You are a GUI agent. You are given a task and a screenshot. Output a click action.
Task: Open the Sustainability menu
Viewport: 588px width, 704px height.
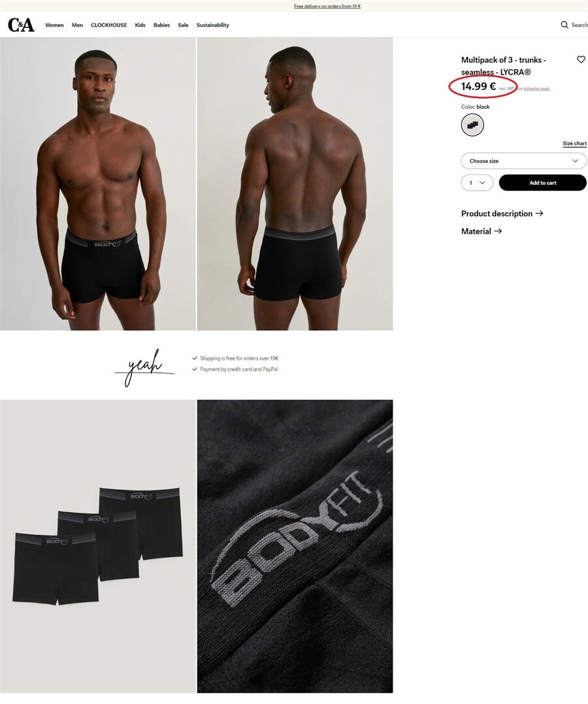pos(212,25)
